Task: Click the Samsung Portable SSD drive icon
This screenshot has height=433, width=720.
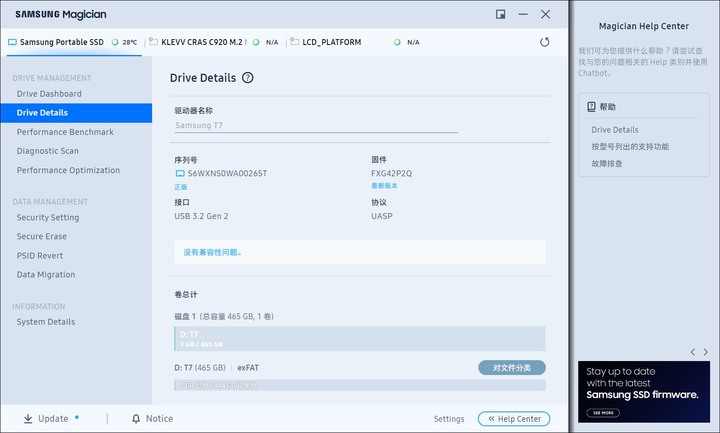Action: (x=12, y=42)
